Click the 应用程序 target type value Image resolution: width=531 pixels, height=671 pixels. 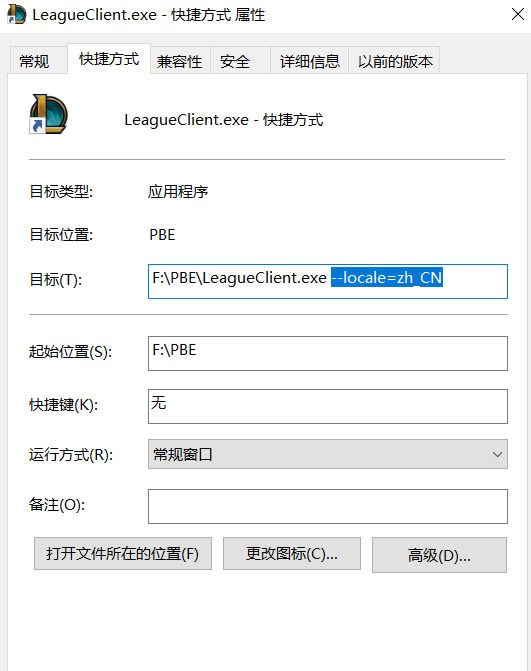pos(178,191)
